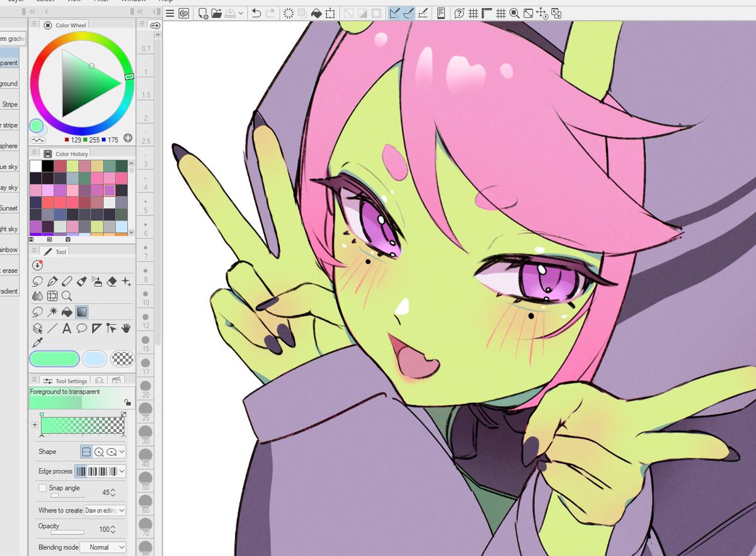Open the Blending mode dropdown
The width and height of the screenshot is (756, 556).
point(103,547)
